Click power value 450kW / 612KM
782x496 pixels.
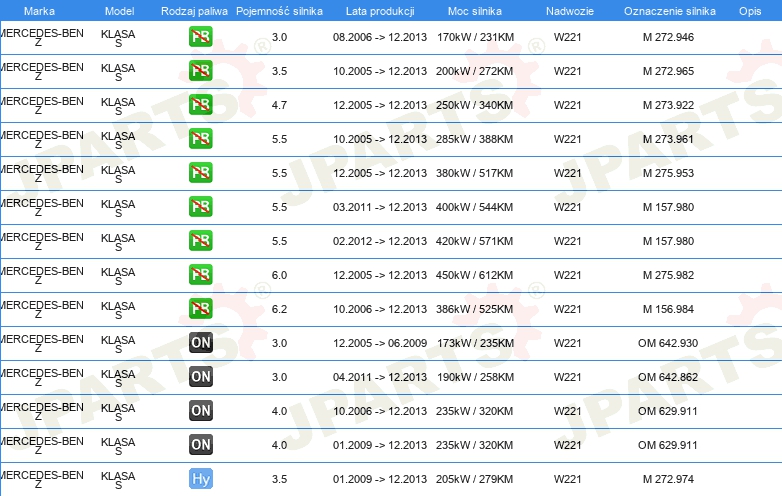[x=474, y=275]
